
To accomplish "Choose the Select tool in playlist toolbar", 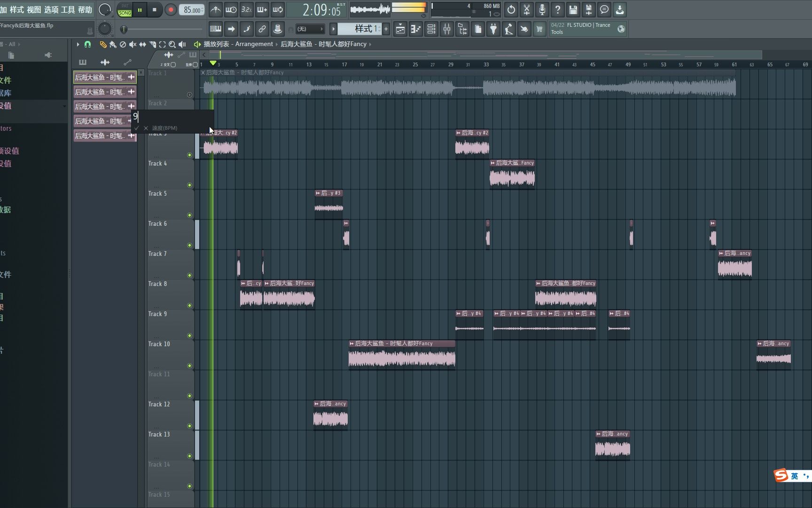I will pyautogui.click(x=162, y=44).
